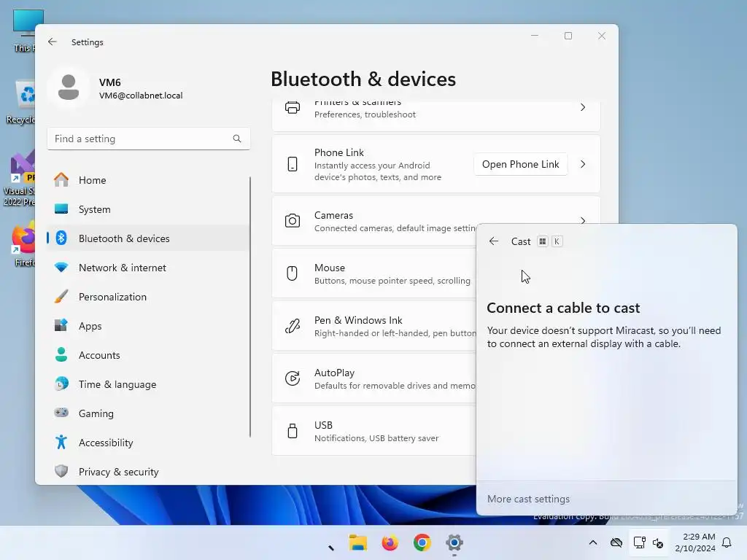The image size is (747, 560).
Task: Go back using the Settings back arrow
Action: (53, 42)
